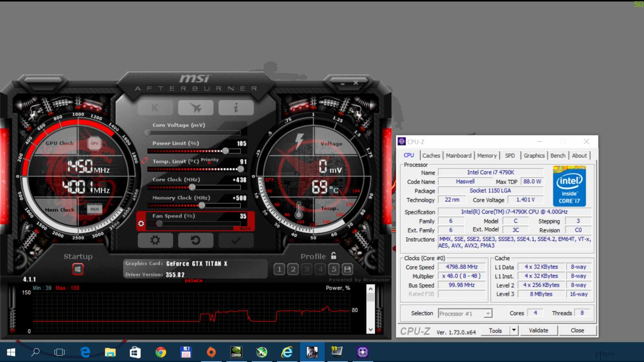Open the SPD tab in CPU-Z
Screen dimensions: 644x362
(x=510, y=155)
